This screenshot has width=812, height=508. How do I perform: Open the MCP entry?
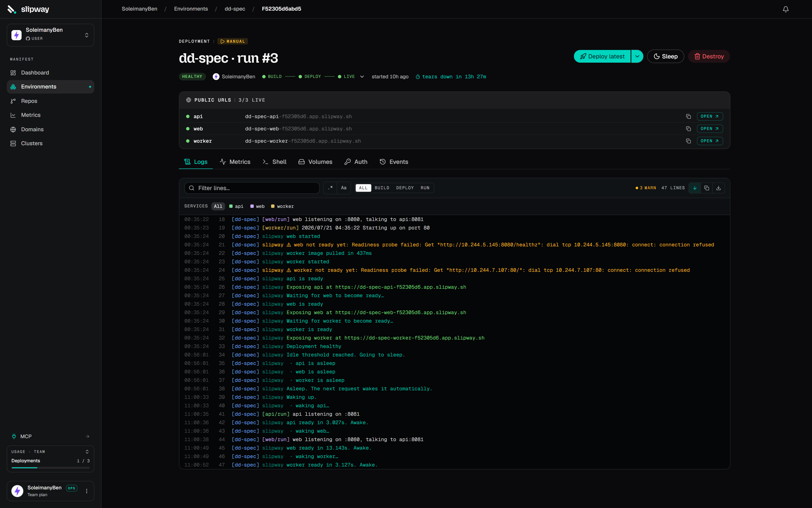tap(50, 436)
